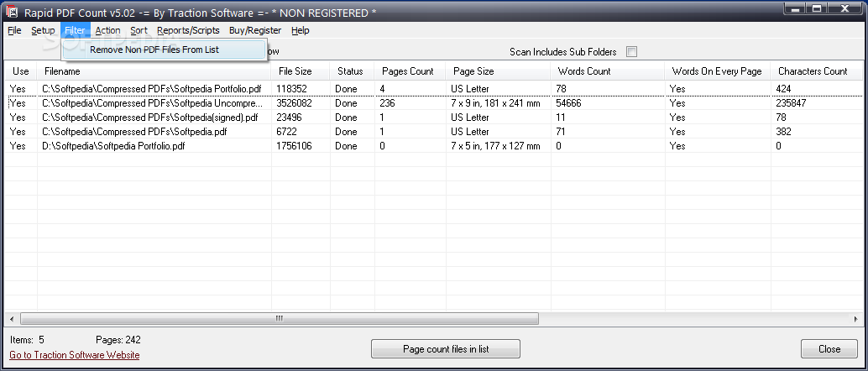This screenshot has width=868, height=371.
Task: Open the Help menu
Action: coord(300,30)
